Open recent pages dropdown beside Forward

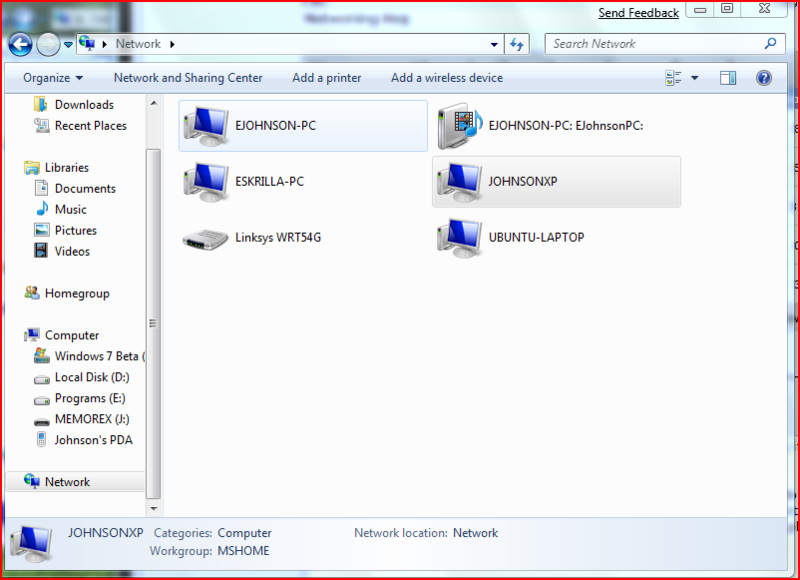coord(68,45)
